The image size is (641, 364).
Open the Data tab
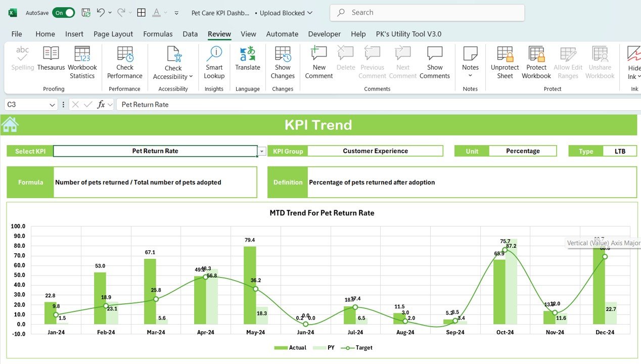click(x=190, y=34)
